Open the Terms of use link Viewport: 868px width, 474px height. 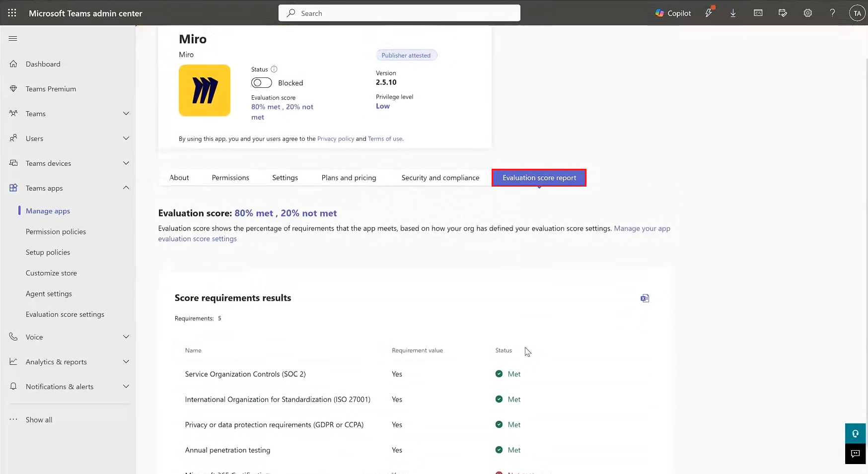(x=385, y=139)
